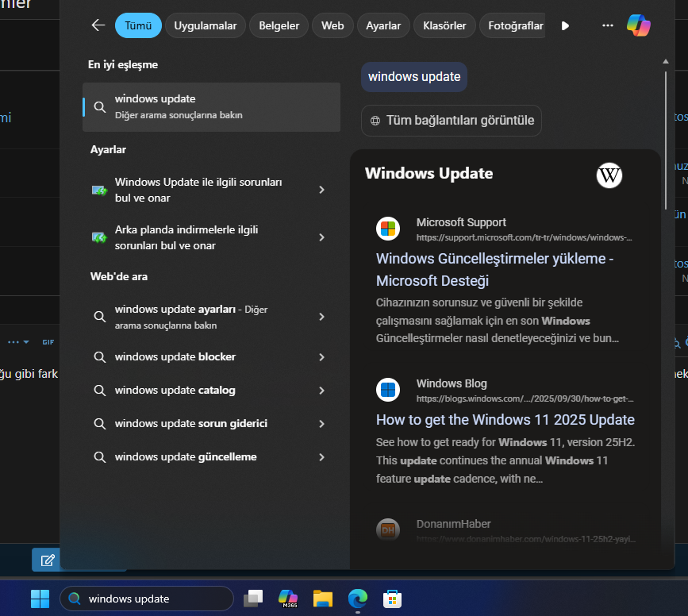Expand the windows update güncelleme chevron

321,457
